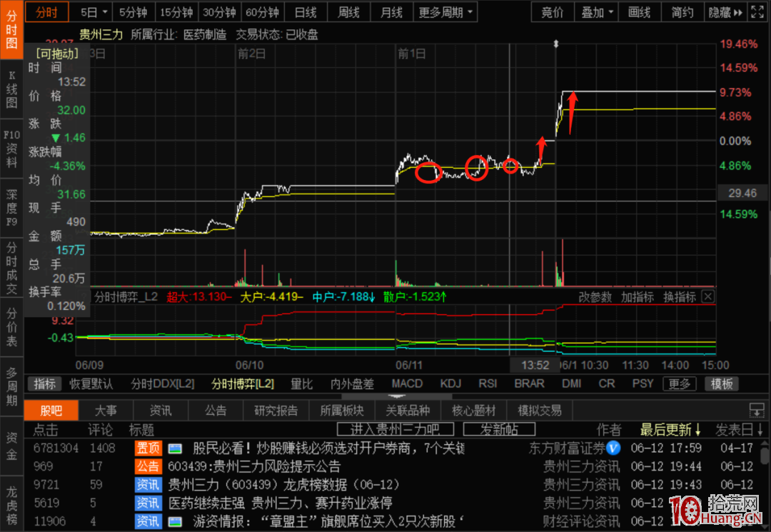Open the 大事 tab

click(x=106, y=411)
